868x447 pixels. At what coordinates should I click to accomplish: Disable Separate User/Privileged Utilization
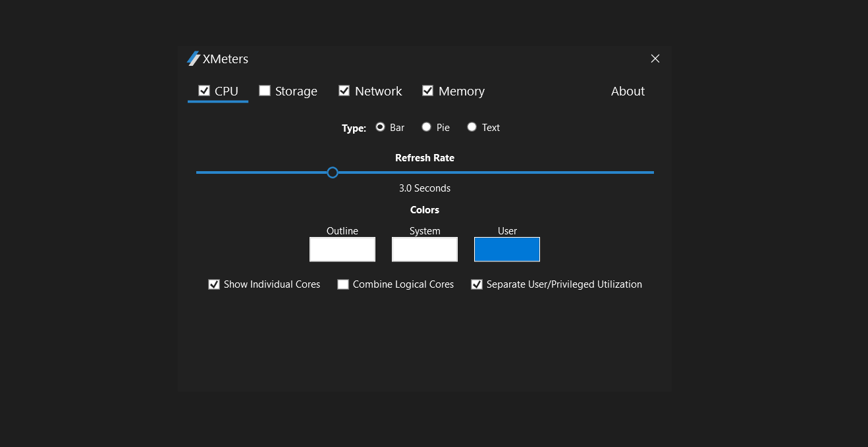[x=477, y=284]
